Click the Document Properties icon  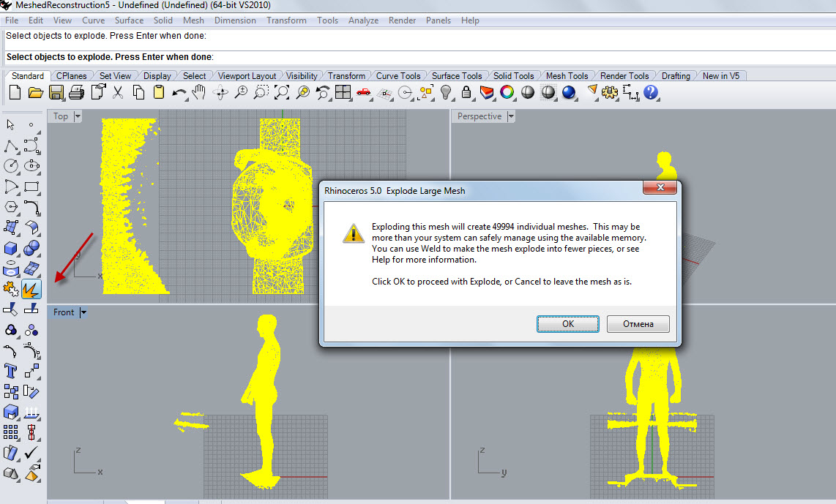pyautogui.click(x=97, y=93)
